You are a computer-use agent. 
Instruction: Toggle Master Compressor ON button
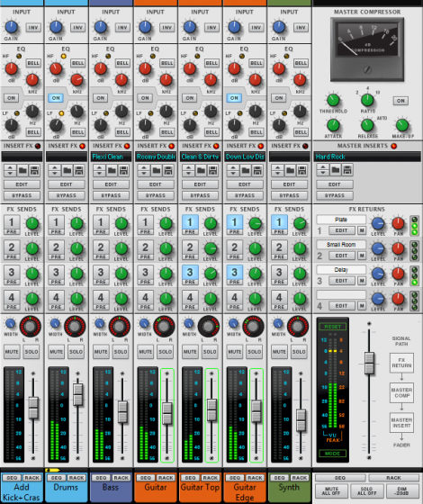click(400, 101)
